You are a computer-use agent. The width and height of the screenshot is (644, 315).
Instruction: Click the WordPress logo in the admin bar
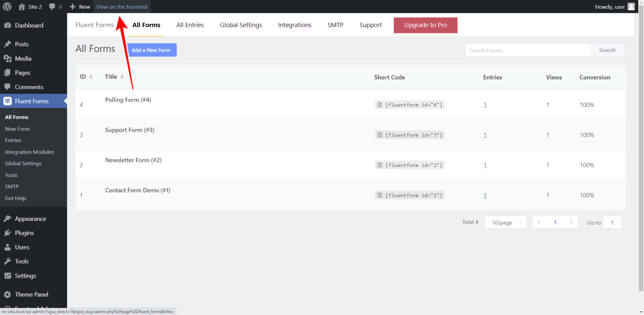[x=7, y=6]
